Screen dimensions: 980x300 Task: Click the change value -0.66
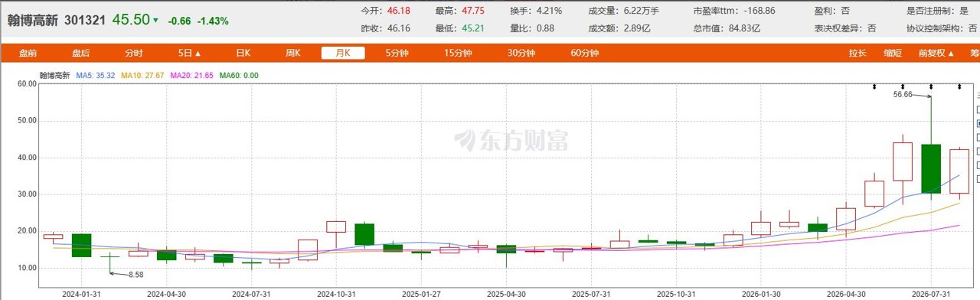click(179, 21)
